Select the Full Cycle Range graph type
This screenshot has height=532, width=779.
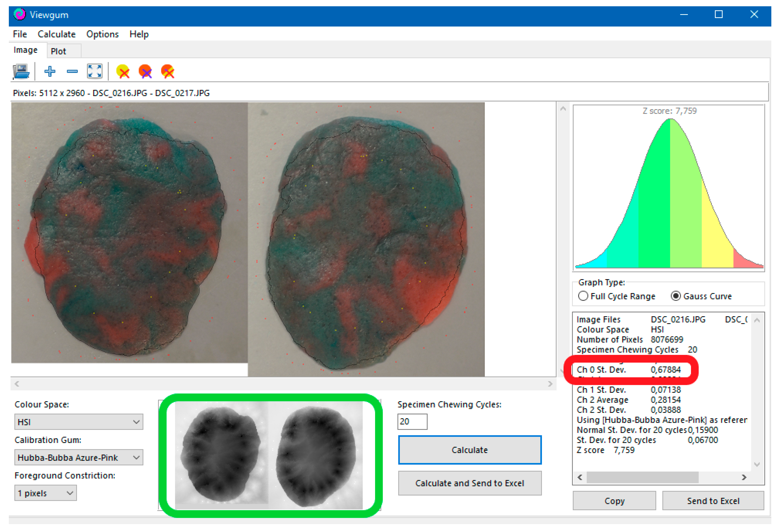tap(583, 296)
